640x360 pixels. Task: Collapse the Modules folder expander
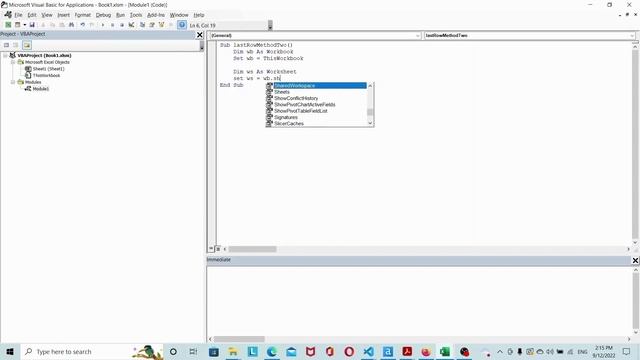coord(13,82)
